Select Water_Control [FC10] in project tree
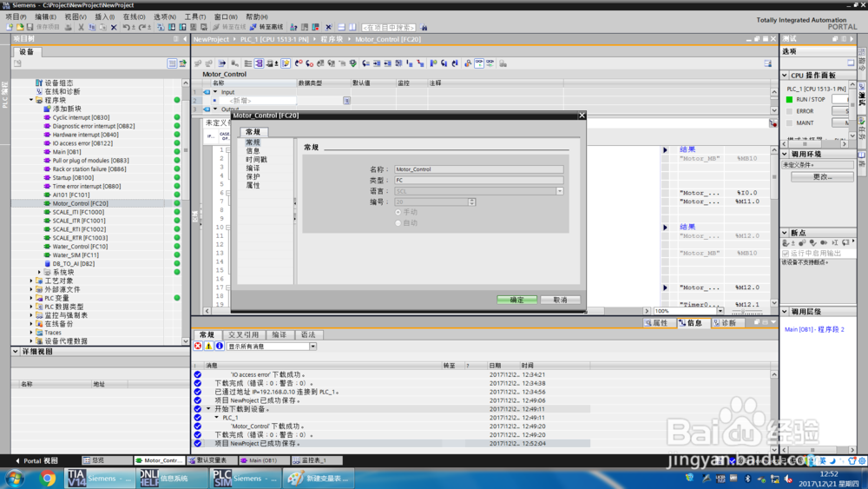 80,247
